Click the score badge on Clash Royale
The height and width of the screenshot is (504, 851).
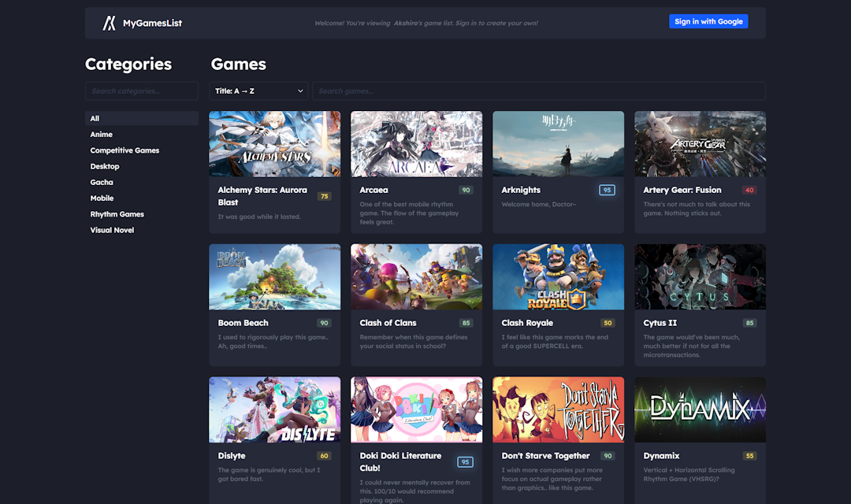[608, 322]
